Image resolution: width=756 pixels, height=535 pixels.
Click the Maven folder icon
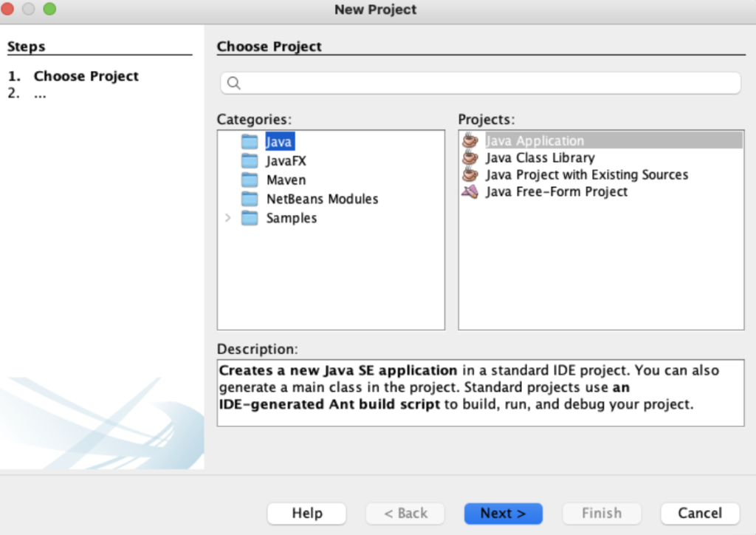[250, 180]
